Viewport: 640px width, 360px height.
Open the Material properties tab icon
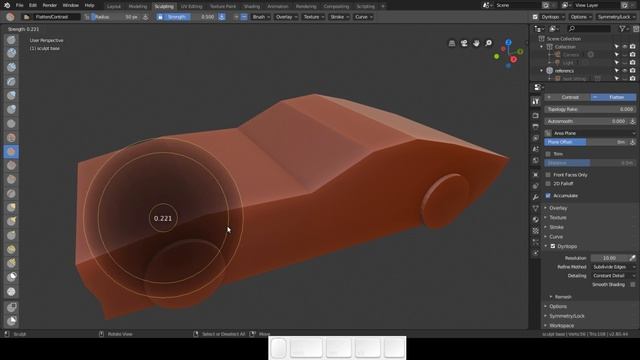[x=536, y=220]
